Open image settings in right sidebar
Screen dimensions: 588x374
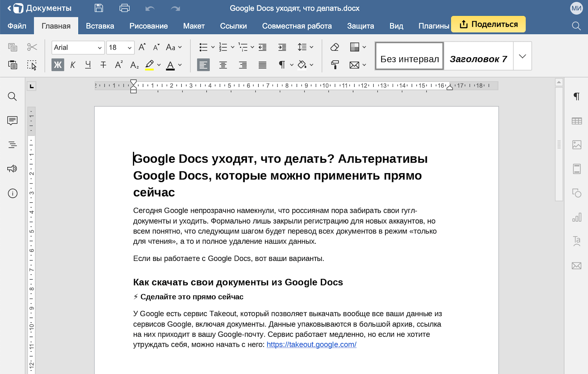pos(577,145)
